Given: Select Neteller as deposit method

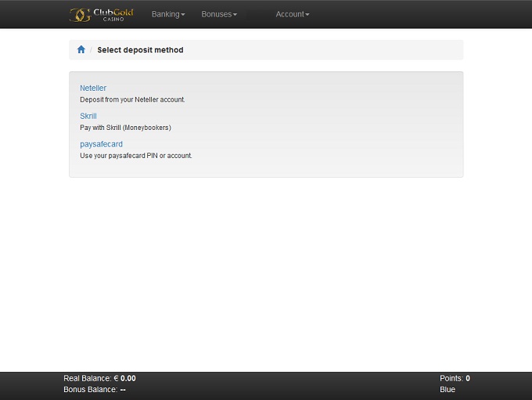Looking at the screenshot, I should click(93, 88).
